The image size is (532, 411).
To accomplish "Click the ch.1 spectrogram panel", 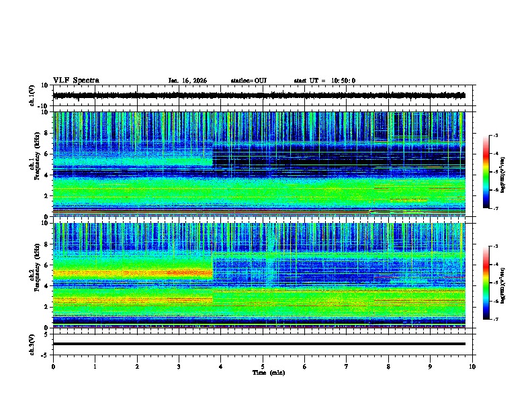I will tap(259, 164).
